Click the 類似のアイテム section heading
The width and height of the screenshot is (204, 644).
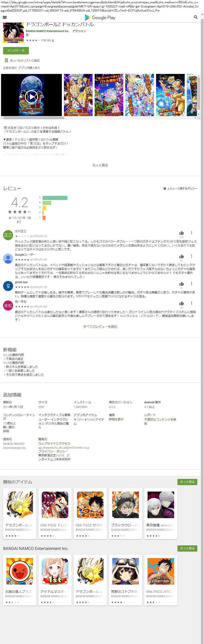(17, 482)
